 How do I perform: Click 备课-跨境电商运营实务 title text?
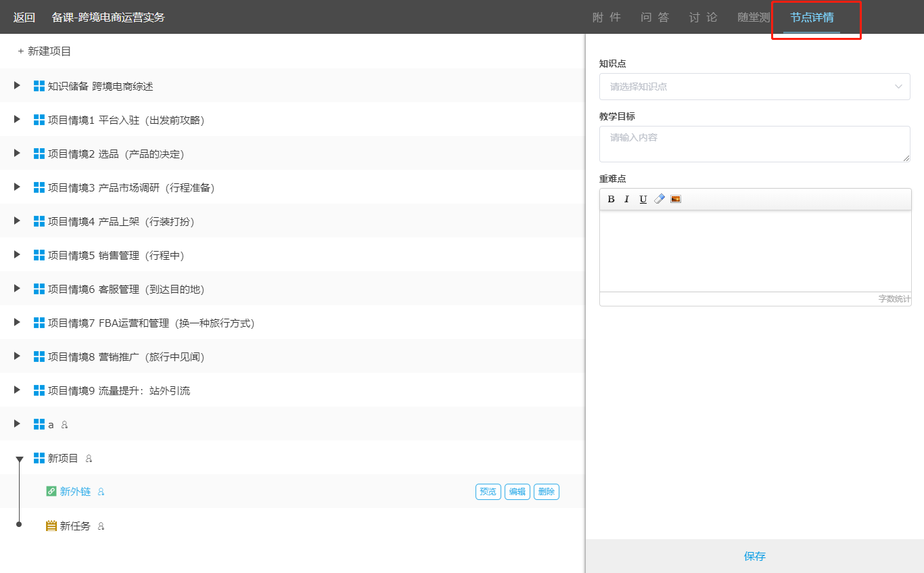point(108,18)
